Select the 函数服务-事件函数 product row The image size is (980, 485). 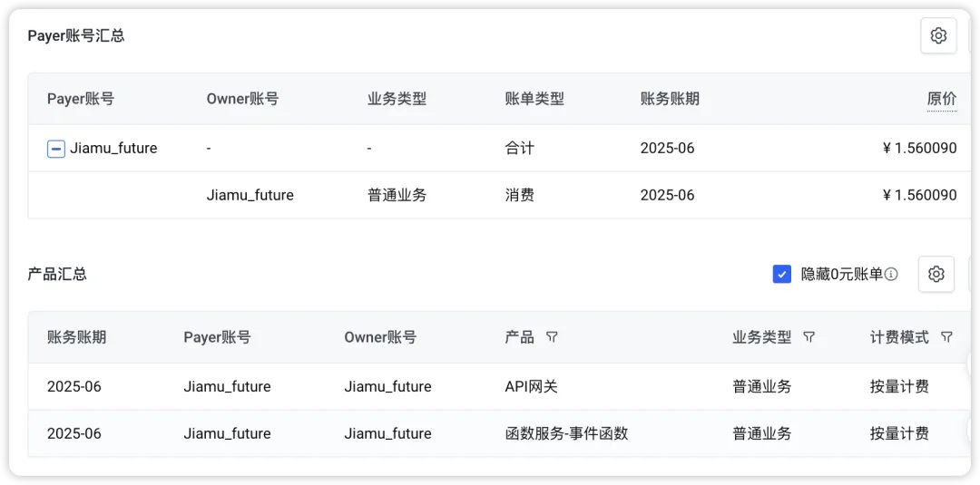point(566,433)
